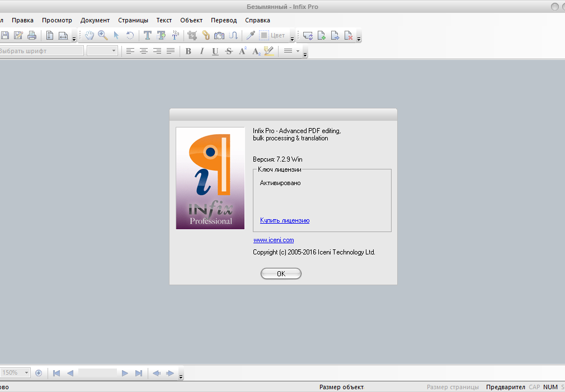Screen dimensions: 565x392
Task: Justify text alignment
Action: pos(171,51)
